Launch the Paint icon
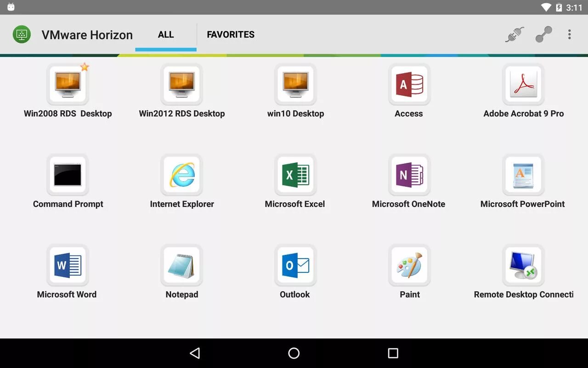 (409, 265)
